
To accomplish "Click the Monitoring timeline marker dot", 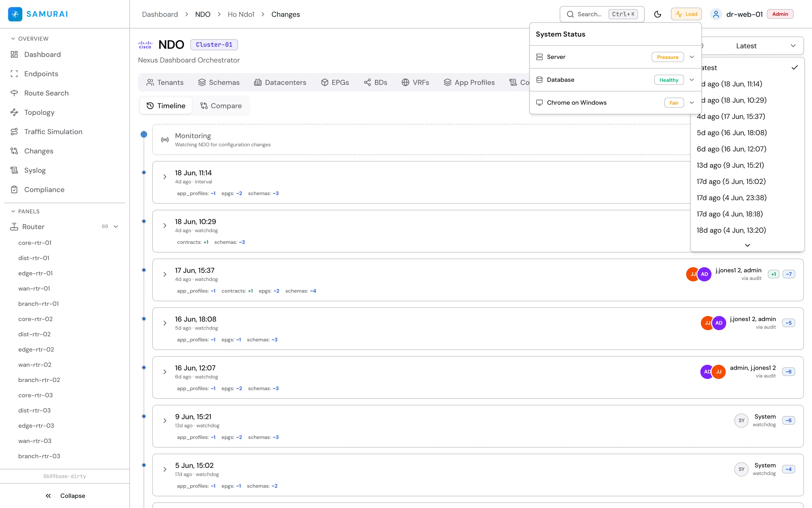I will pyautogui.click(x=144, y=134).
